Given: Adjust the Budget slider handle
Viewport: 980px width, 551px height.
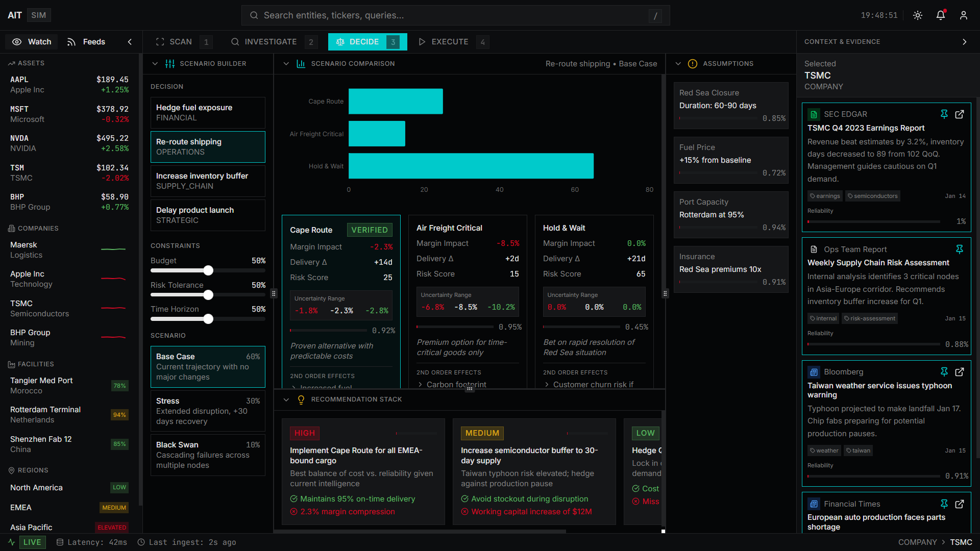Looking at the screenshot, I should [x=208, y=270].
